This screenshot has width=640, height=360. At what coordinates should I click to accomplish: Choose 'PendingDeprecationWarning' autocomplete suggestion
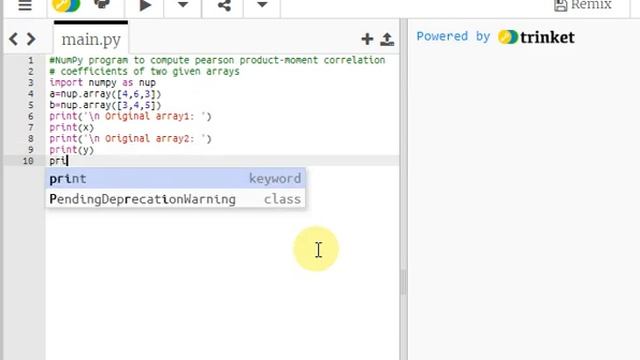(175, 199)
